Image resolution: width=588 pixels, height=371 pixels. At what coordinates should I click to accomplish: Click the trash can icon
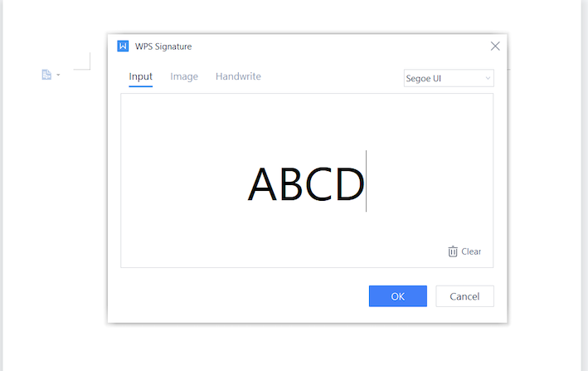tap(453, 251)
